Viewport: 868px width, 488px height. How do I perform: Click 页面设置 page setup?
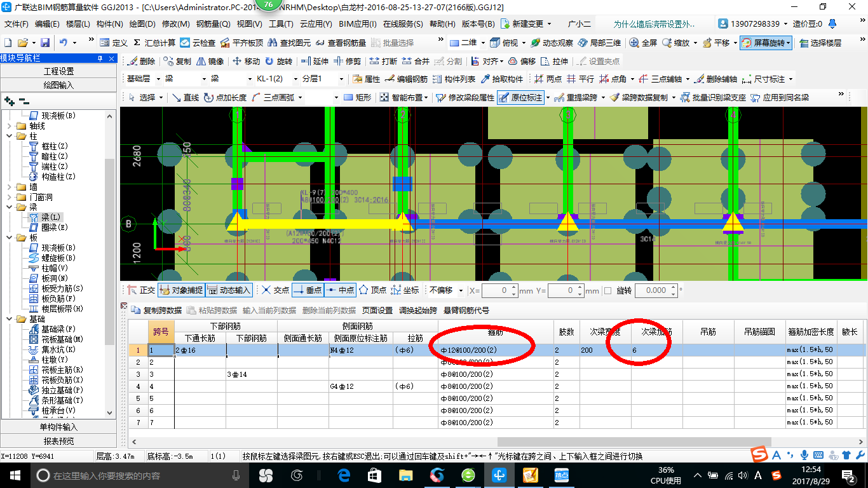377,310
